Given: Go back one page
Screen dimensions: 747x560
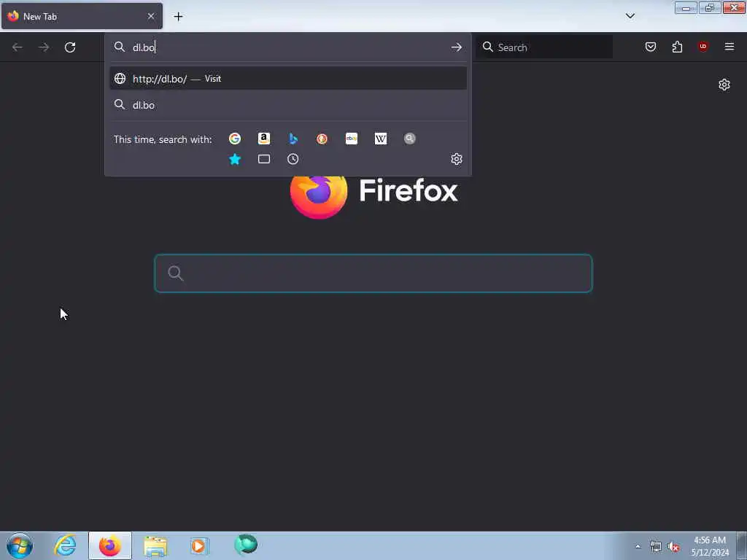Looking at the screenshot, I should (x=18, y=47).
